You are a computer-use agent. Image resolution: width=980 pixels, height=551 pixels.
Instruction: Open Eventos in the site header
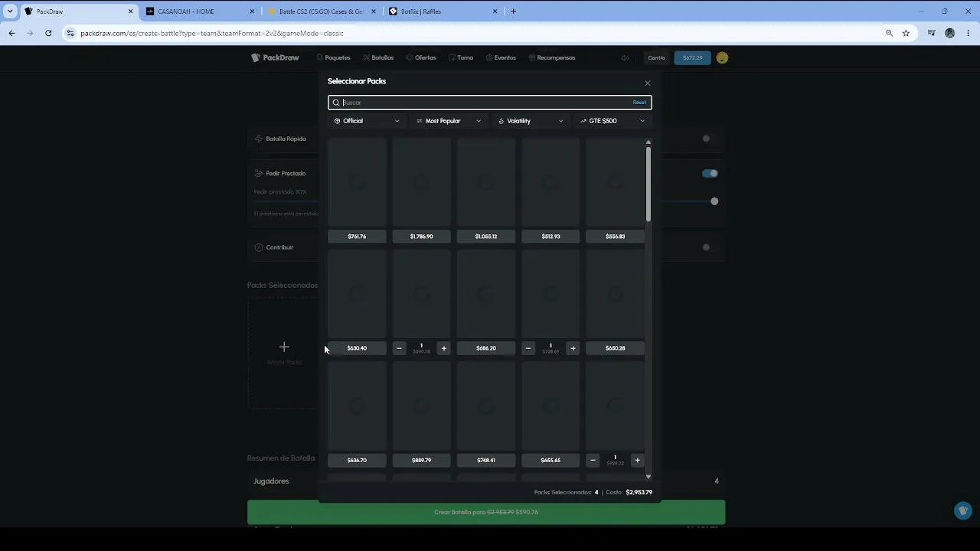tap(501, 57)
